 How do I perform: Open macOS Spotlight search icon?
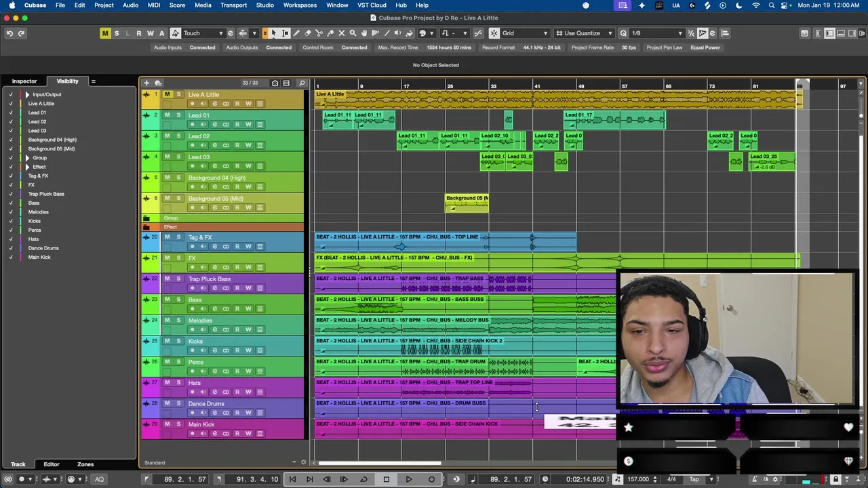click(772, 5)
